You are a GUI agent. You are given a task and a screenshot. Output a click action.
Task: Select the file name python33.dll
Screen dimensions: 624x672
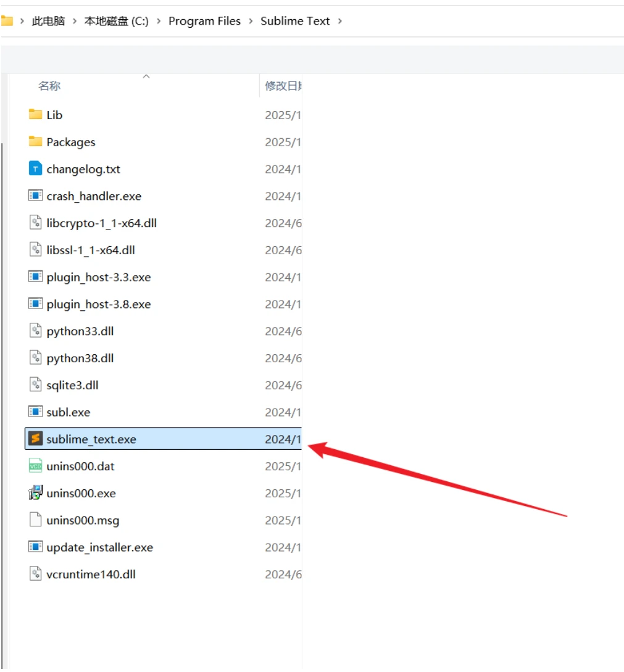click(80, 331)
